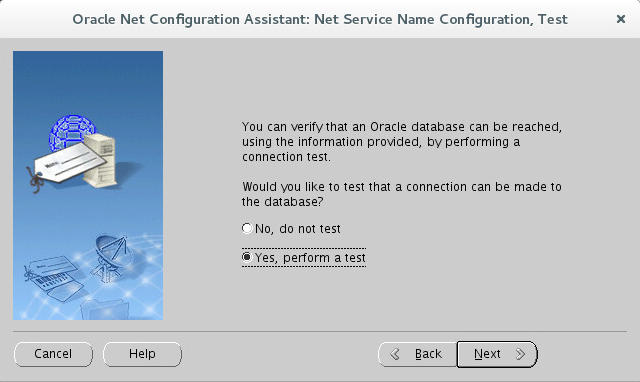The height and width of the screenshot is (382, 640).
Task: Open Help for this wizard page
Action: point(142,354)
